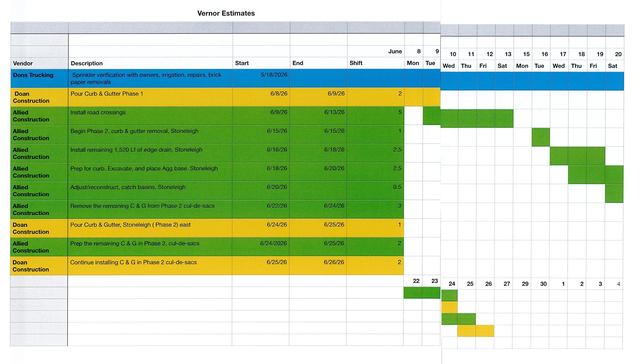Select Doan Construction cell beside 'Continue installing C & G'
The image size is (640, 364).
click(x=39, y=266)
